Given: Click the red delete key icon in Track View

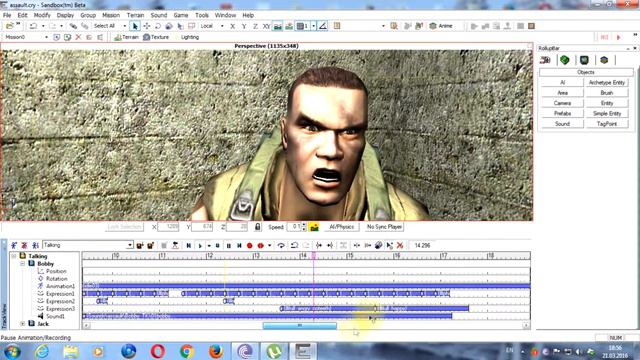Looking at the screenshot, I should [400, 245].
